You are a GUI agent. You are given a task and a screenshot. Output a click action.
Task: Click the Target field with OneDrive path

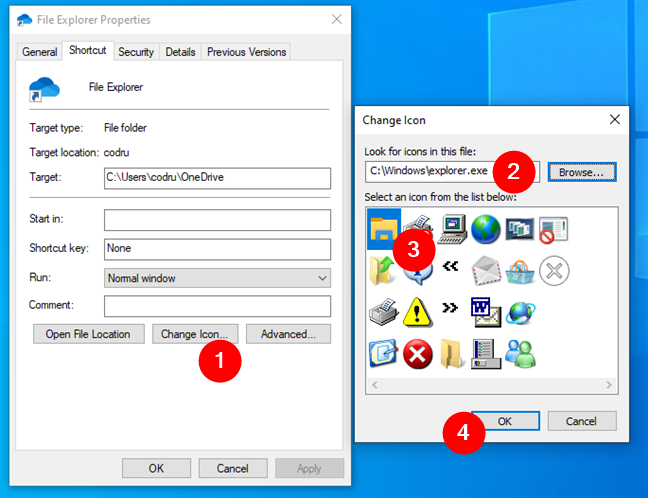[x=217, y=178]
